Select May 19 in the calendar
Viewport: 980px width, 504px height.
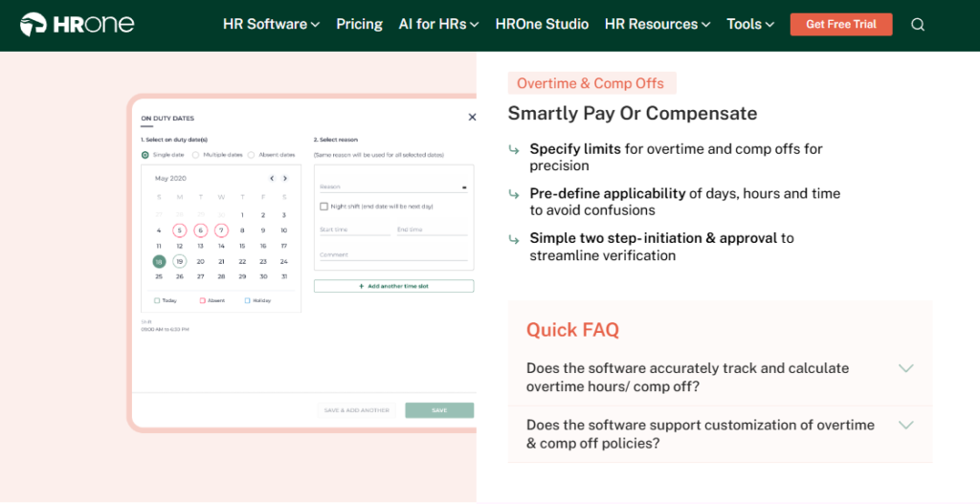click(x=179, y=262)
